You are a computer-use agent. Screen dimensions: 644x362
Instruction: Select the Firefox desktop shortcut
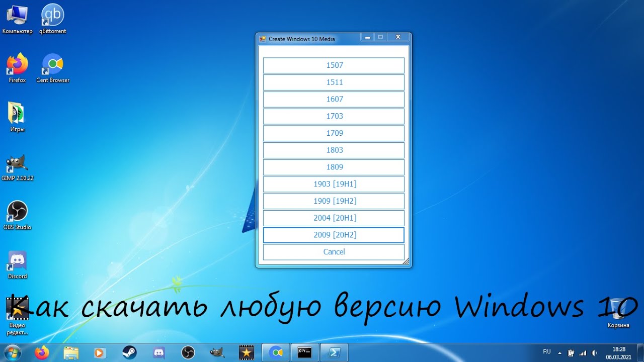(x=17, y=68)
